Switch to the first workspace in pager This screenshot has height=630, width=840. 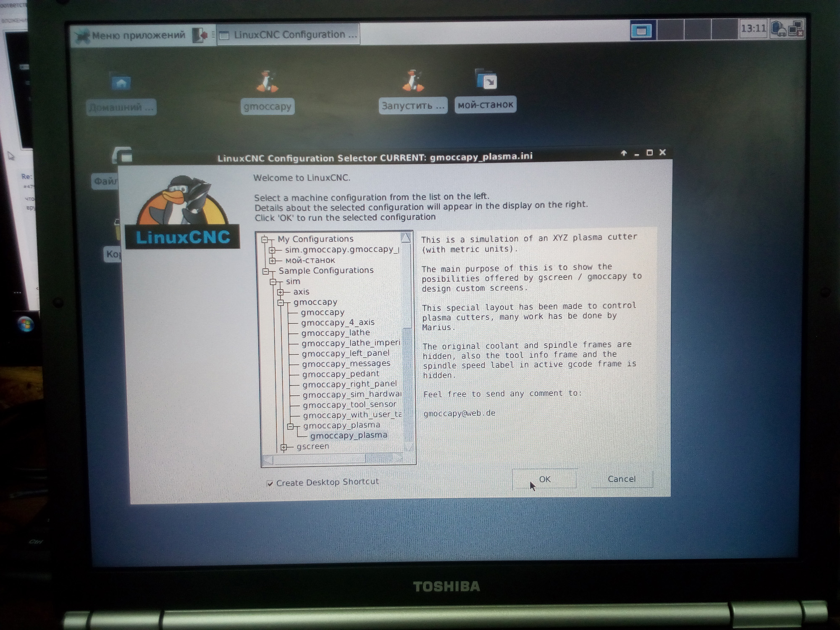tap(642, 31)
